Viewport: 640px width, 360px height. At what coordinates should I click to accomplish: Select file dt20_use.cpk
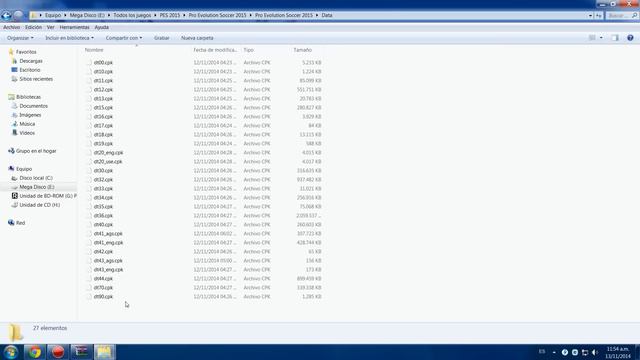point(108,162)
